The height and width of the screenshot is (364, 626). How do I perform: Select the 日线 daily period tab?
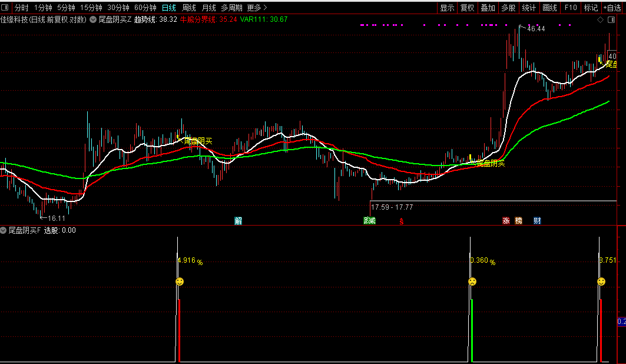(x=169, y=8)
